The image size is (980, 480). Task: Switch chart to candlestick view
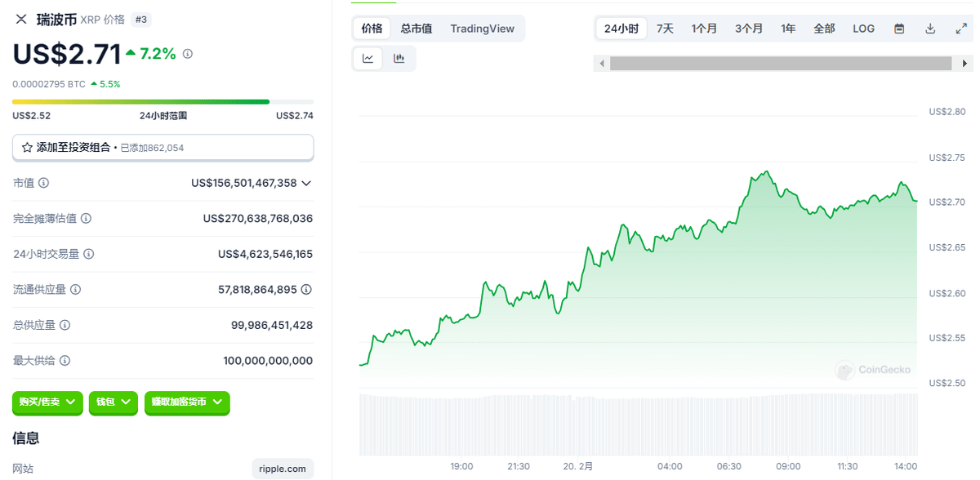tap(399, 59)
